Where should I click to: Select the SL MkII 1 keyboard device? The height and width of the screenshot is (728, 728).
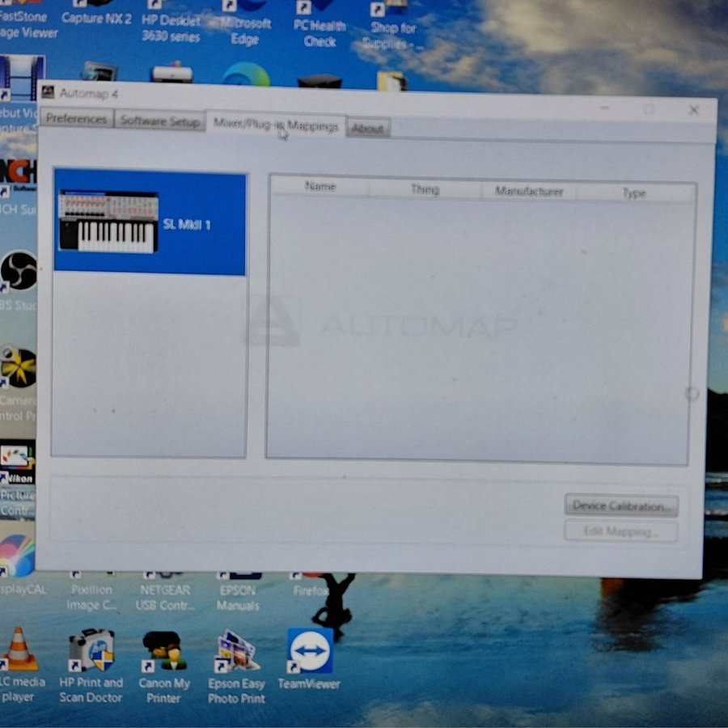click(x=150, y=223)
